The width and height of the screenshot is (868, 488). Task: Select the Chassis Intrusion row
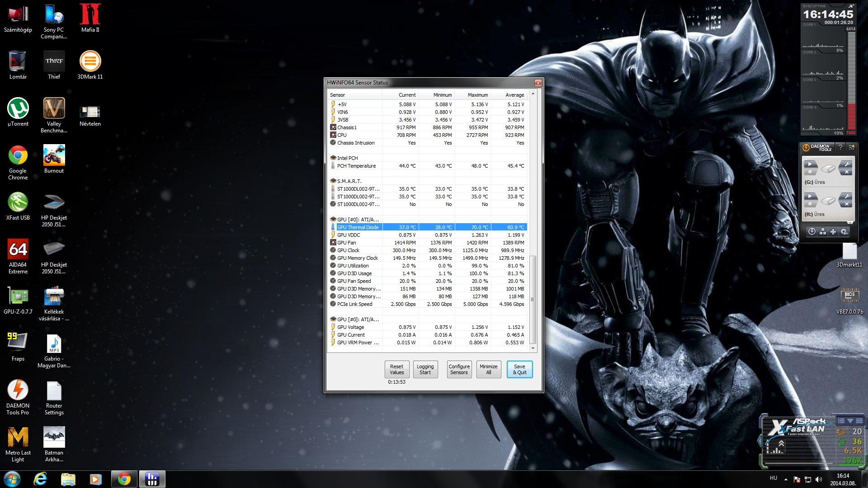coord(428,143)
